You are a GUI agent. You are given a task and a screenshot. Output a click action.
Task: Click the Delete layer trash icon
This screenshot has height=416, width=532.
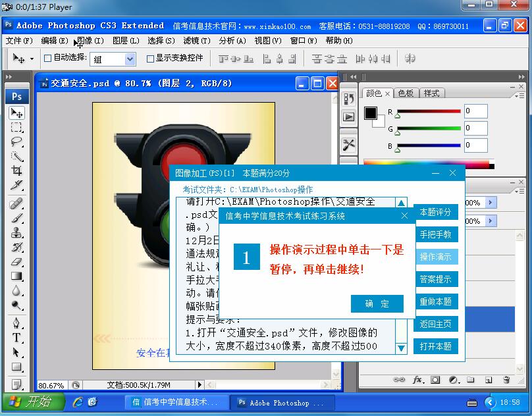click(x=506, y=380)
